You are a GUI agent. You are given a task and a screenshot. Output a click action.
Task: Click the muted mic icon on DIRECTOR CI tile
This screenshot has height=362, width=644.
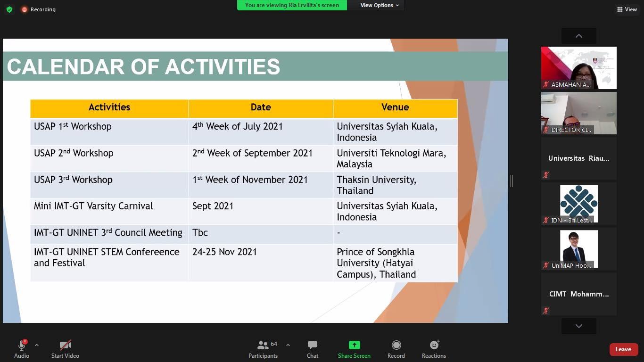pos(546,130)
